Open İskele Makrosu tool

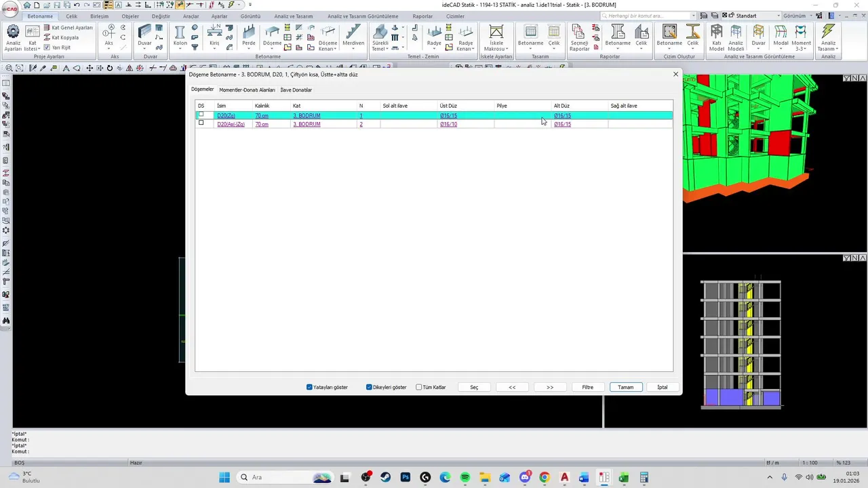tap(496, 37)
